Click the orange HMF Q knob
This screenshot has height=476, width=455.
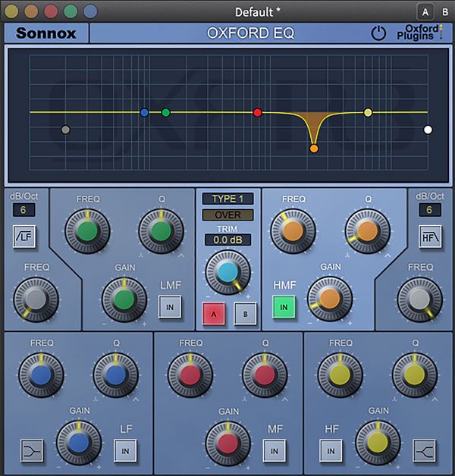(367, 231)
